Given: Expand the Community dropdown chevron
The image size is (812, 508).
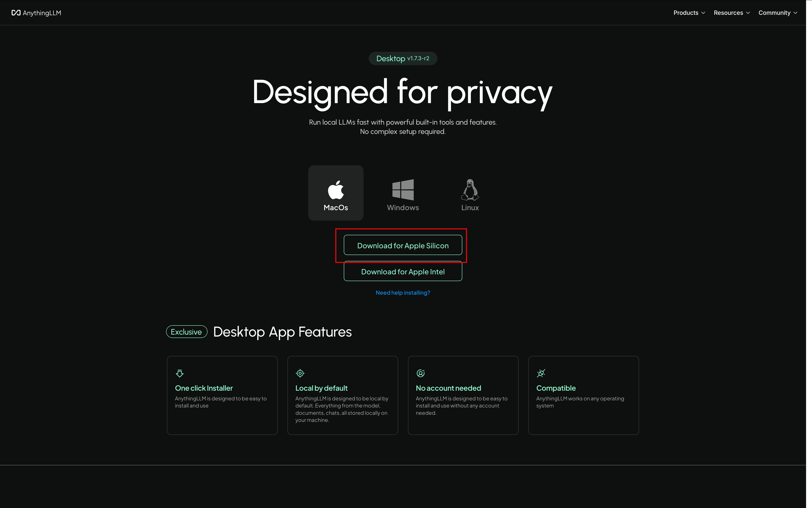Looking at the screenshot, I should (x=795, y=13).
